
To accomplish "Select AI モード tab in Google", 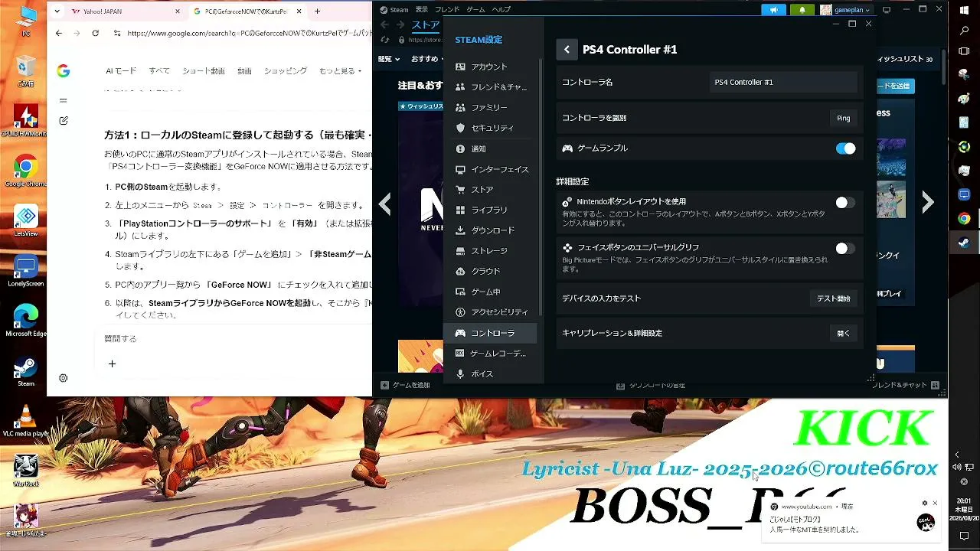I will [121, 71].
